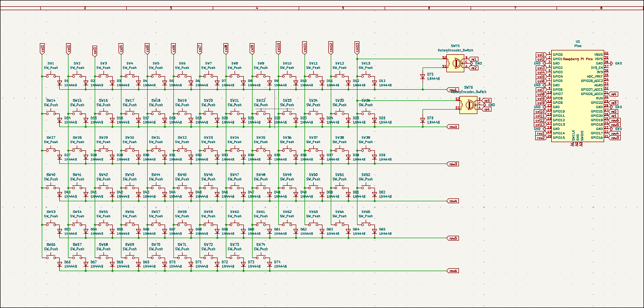Select the SW1 push-button switch symbol
Viewport: 644px width, 308px height.
(x=51, y=76)
